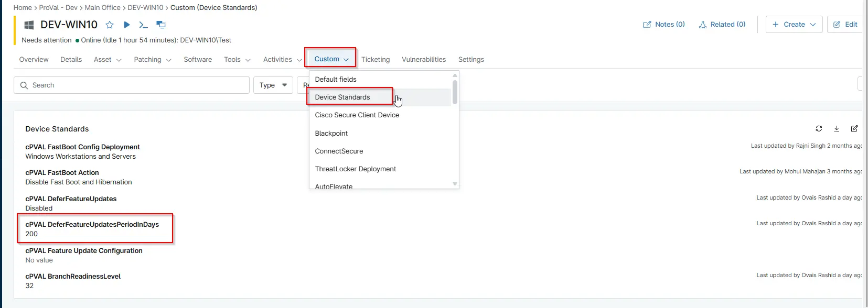Viewport: 868px width, 308px height.
Task: Switch to the Vulnerabilities tab
Action: coord(423,60)
